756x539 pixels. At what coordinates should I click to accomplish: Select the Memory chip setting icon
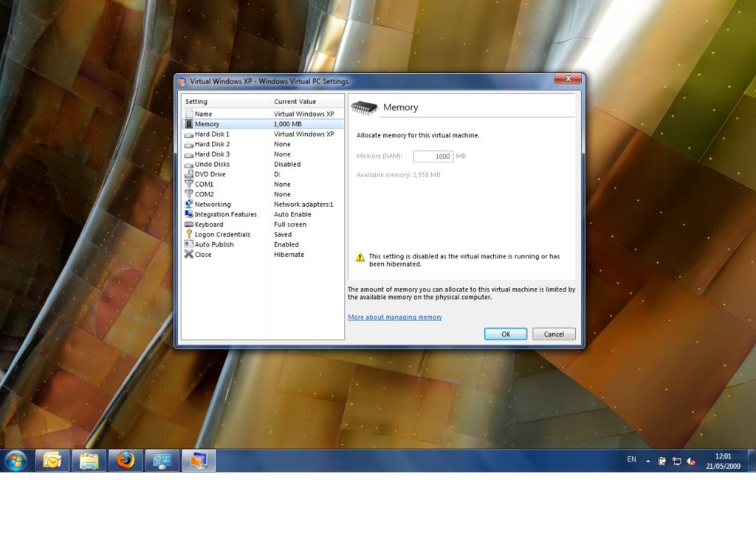pyautogui.click(x=191, y=124)
